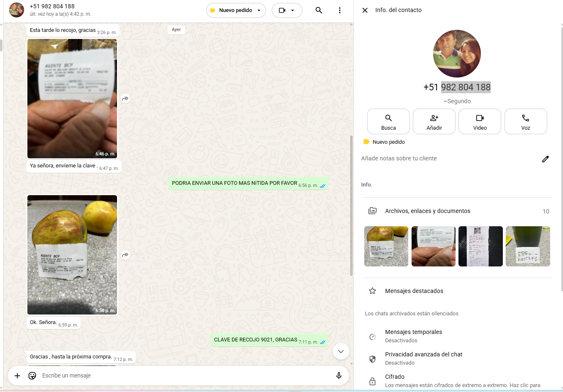Click the plus attach icon
The image size is (563, 392).
(x=17, y=375)
